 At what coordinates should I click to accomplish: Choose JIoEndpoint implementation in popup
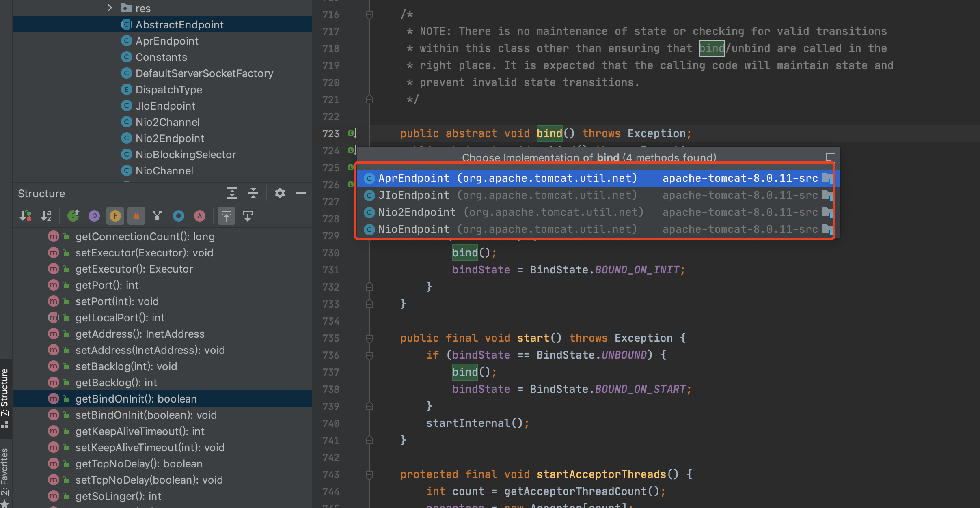[x=414, y=195]
